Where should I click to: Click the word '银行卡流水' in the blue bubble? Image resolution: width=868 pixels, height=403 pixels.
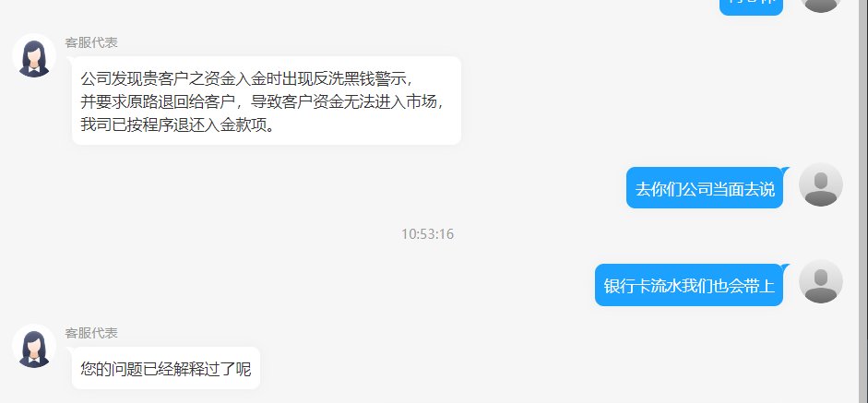tap(642, 286)
